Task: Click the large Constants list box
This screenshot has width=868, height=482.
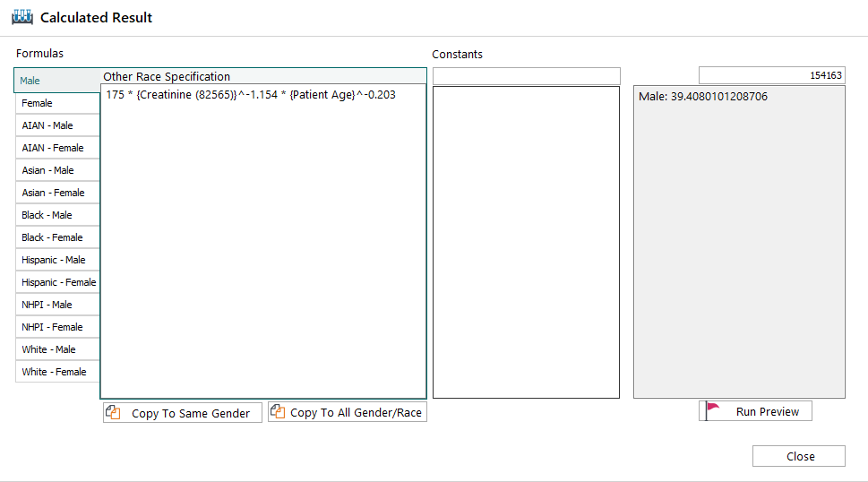Action: coord(526,242)
